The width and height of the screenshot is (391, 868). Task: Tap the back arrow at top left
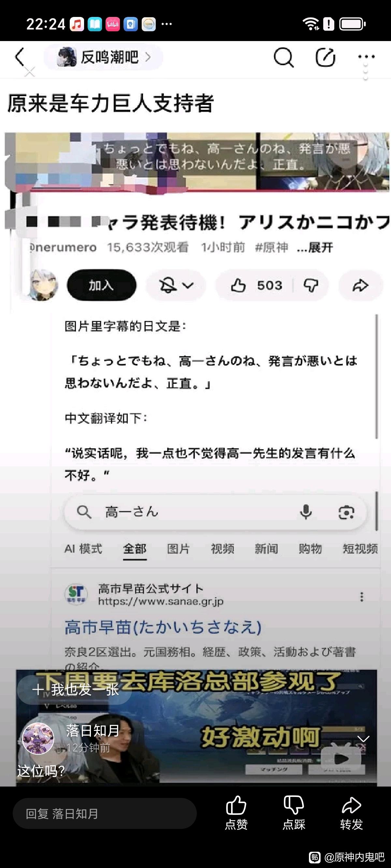(x=20, y=57)
